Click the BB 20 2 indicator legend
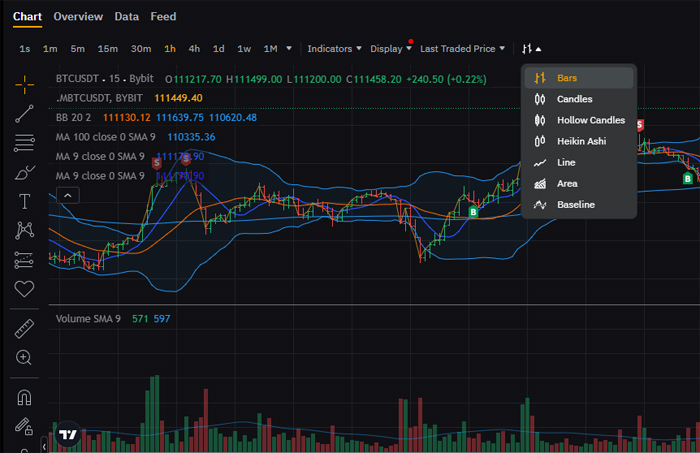The image size is (700, 453). pyautogui.click(x=73, y=117)
